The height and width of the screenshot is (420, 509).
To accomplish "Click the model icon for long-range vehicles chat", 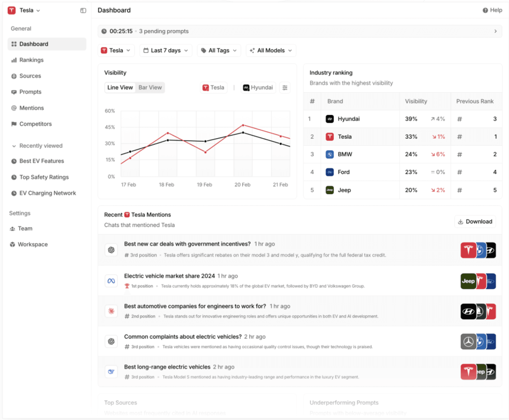I will 111,372.
